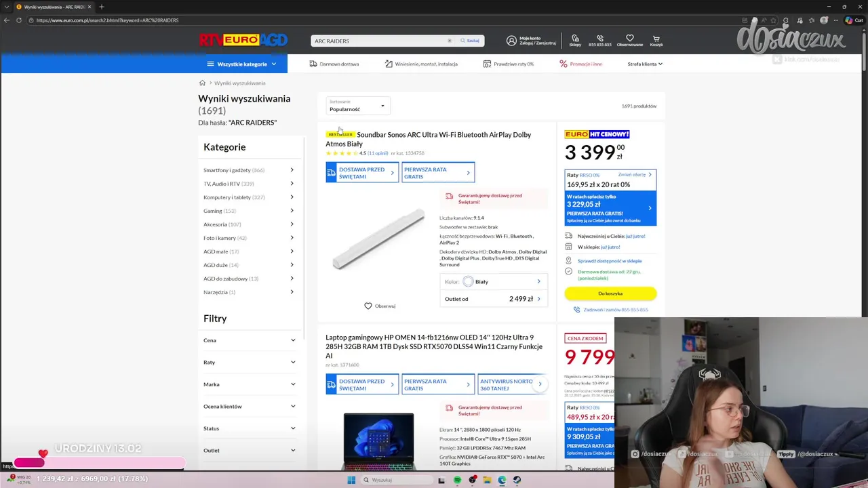
Task: Open Promocje i inne menu item
Action: (581, 64)
